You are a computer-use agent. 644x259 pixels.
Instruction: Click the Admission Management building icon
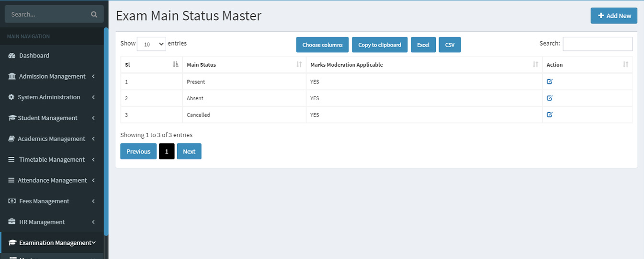point(12,76)
